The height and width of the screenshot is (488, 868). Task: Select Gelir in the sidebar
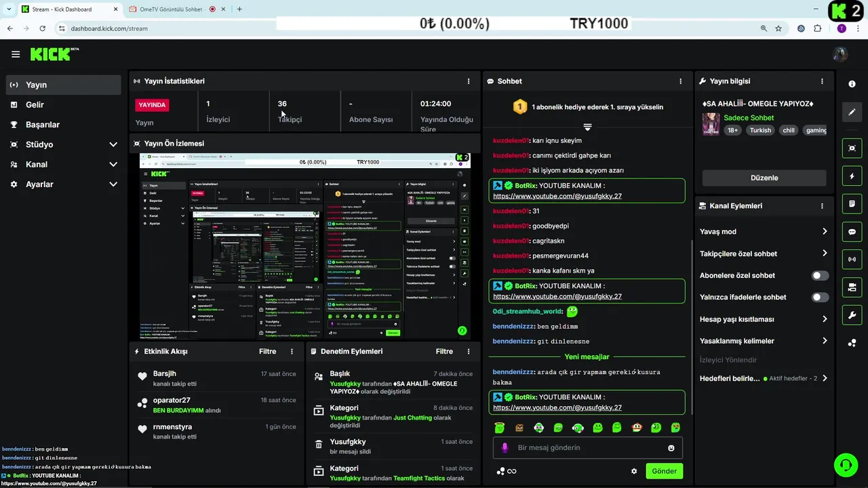click(x=63, y=105)
